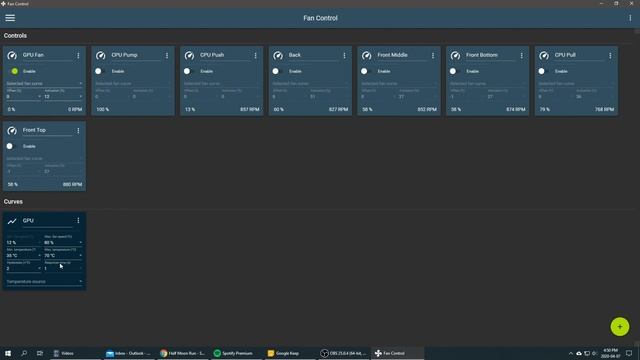640x360 pixels.
Task: Switch to Google Keep taskbar window
Action: 290,353
